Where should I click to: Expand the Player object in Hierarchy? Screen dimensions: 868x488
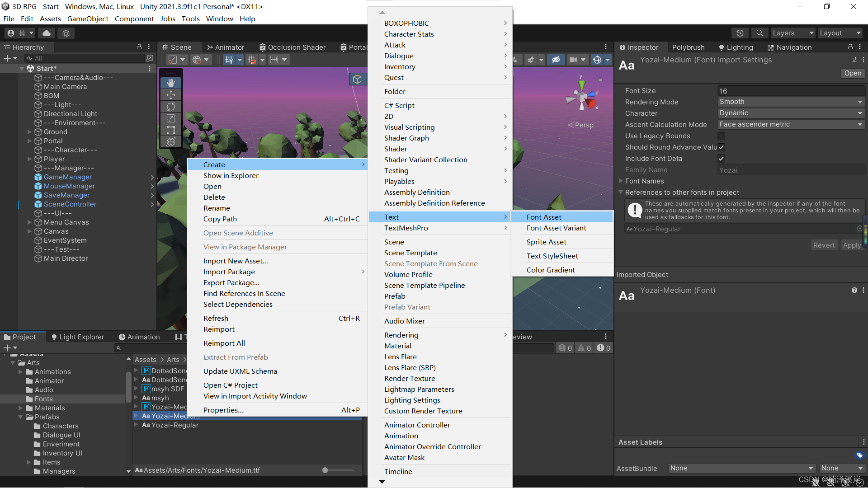click(29, 159)
